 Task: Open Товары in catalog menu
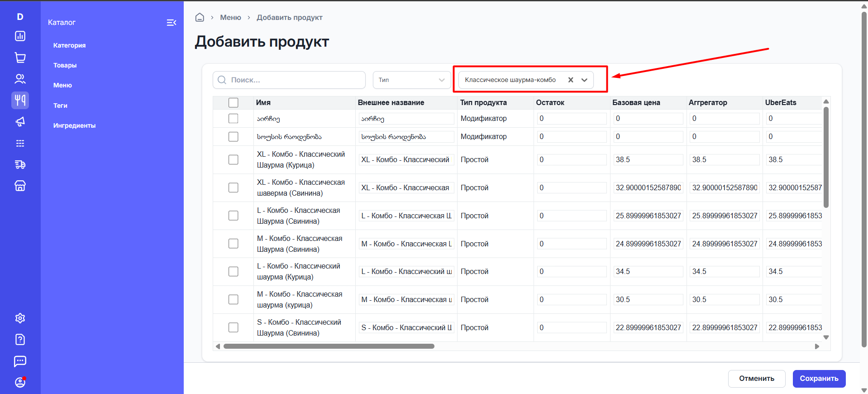[65, 65]
